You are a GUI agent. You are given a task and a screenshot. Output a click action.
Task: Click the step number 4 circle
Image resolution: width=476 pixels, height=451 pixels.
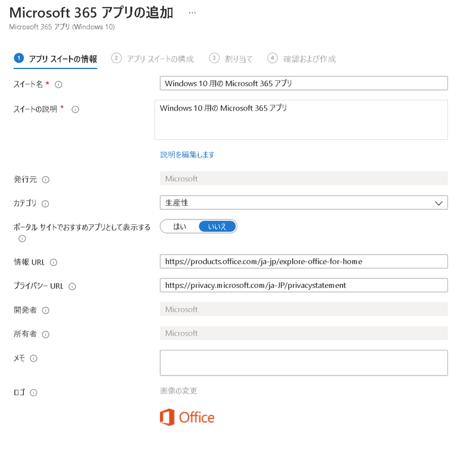coord(273,58)
